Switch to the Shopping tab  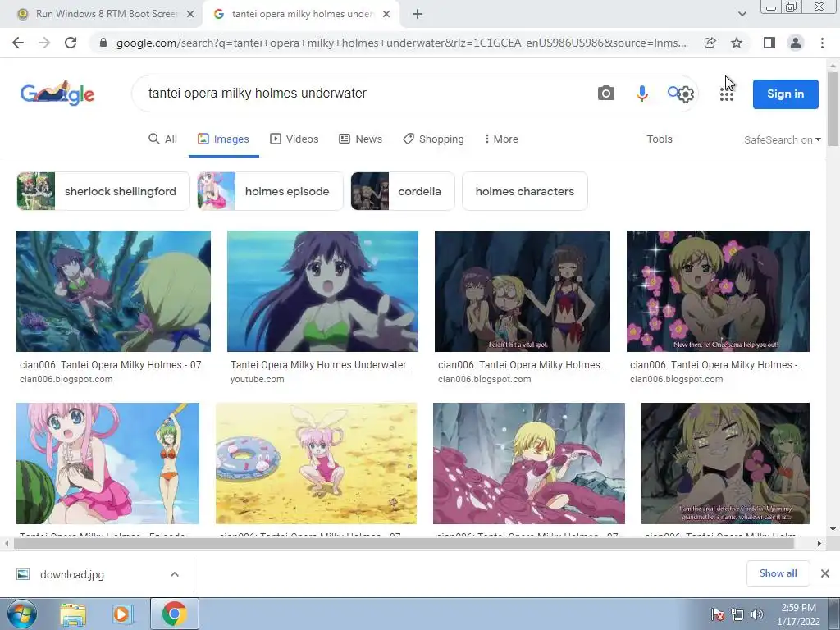pyautogui.click(x=433, y=139)
